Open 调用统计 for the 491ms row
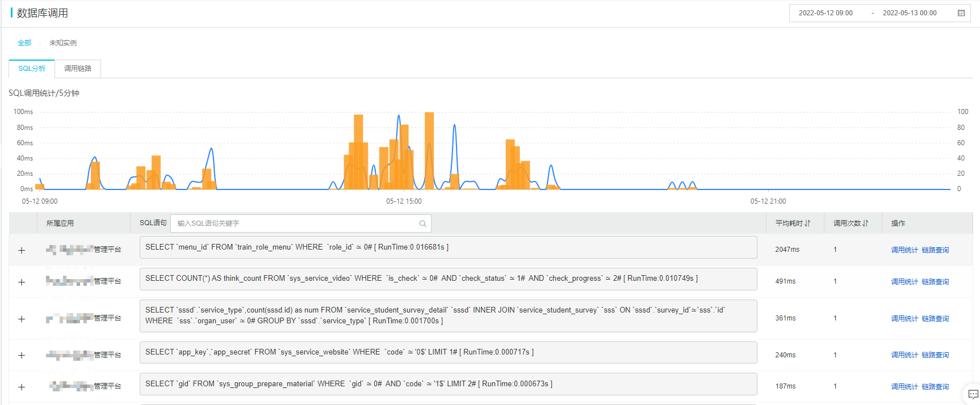The width and height of the screenshot is (980, 405). click(904, 282)
